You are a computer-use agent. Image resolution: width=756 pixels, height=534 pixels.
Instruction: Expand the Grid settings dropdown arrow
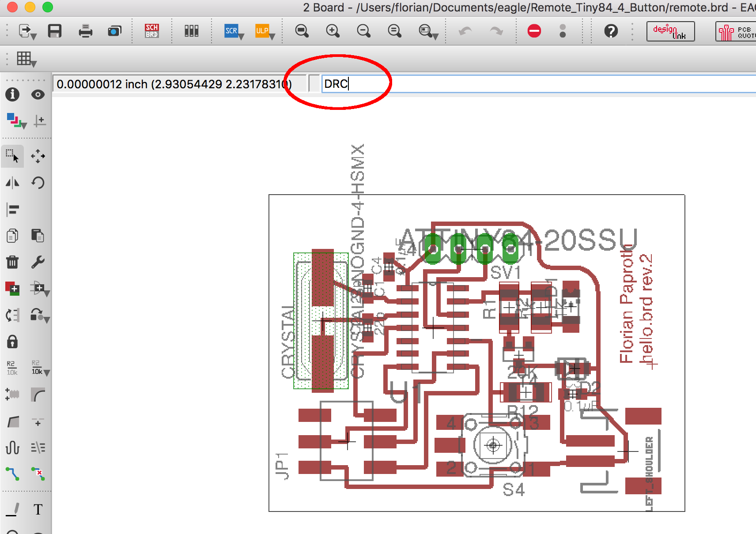(34, 64)
